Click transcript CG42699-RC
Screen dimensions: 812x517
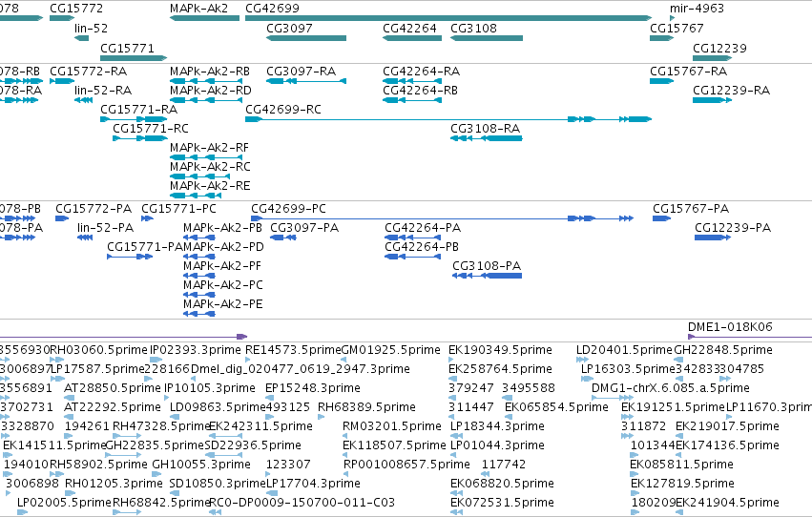coord(448,119)
